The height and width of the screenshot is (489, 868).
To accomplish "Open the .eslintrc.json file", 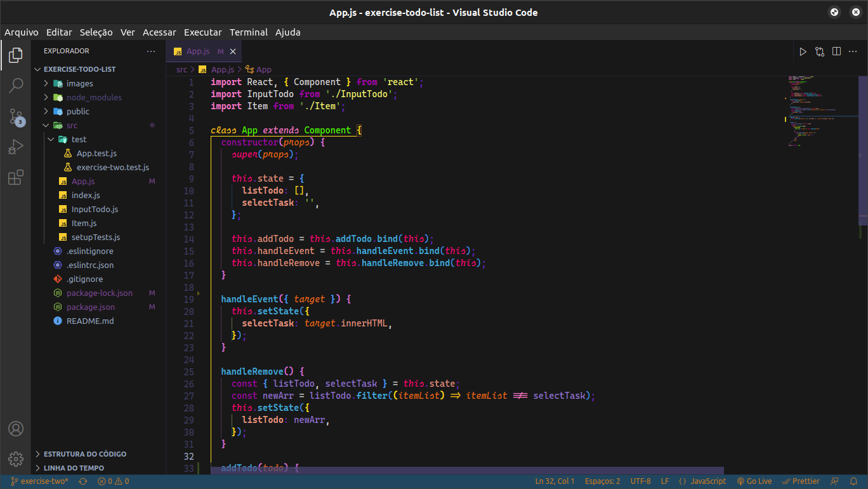I will coord(97,265).
